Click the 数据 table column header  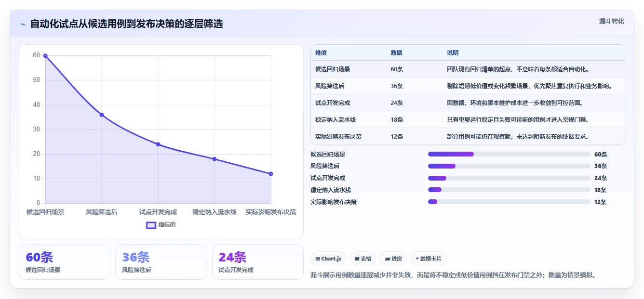point(396,53)
